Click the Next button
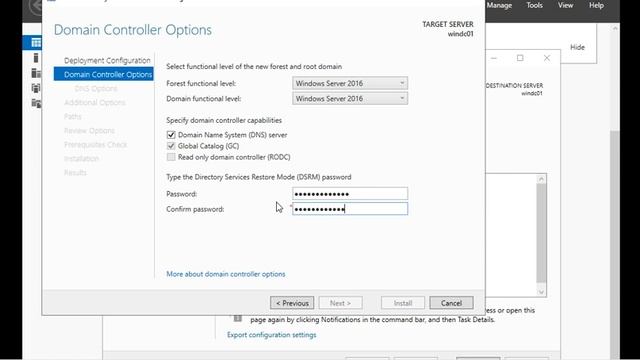This screenshot has height=360, width=640. click(x=340, y=303)
